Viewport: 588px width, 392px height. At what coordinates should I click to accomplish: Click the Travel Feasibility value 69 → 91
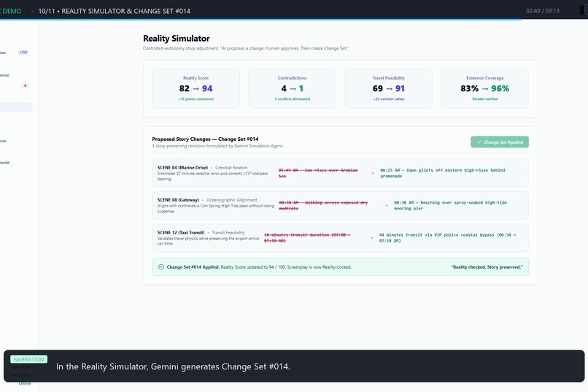click(x=389, y=88)
